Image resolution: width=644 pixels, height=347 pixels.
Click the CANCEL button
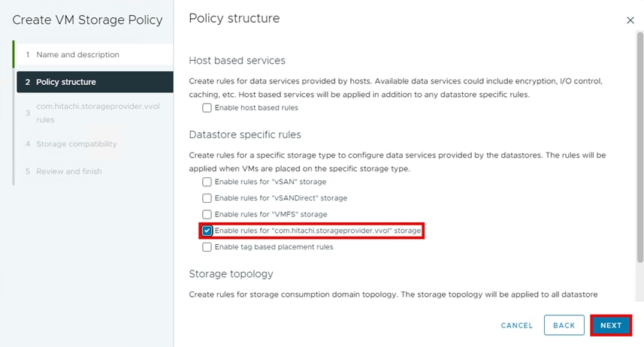point(516,325)
